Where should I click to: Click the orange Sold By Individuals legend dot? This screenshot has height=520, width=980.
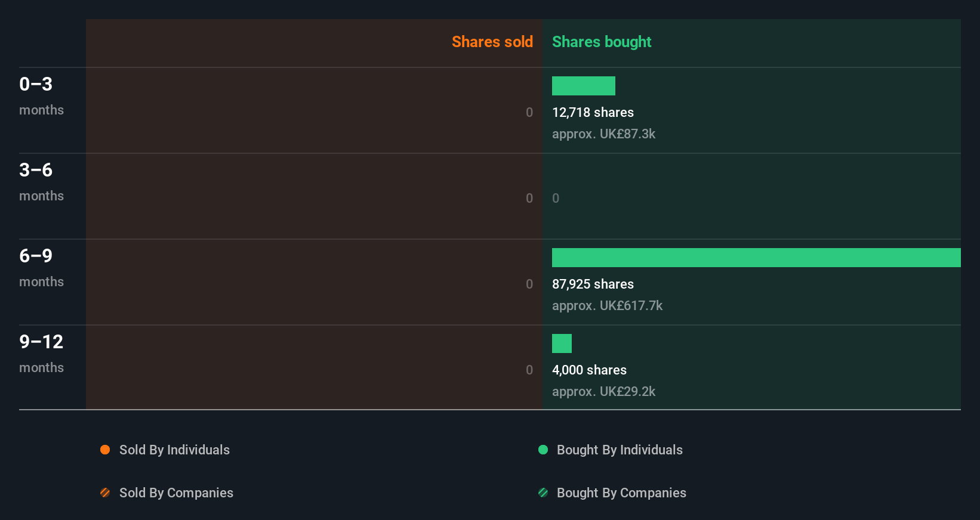(105, 450)
